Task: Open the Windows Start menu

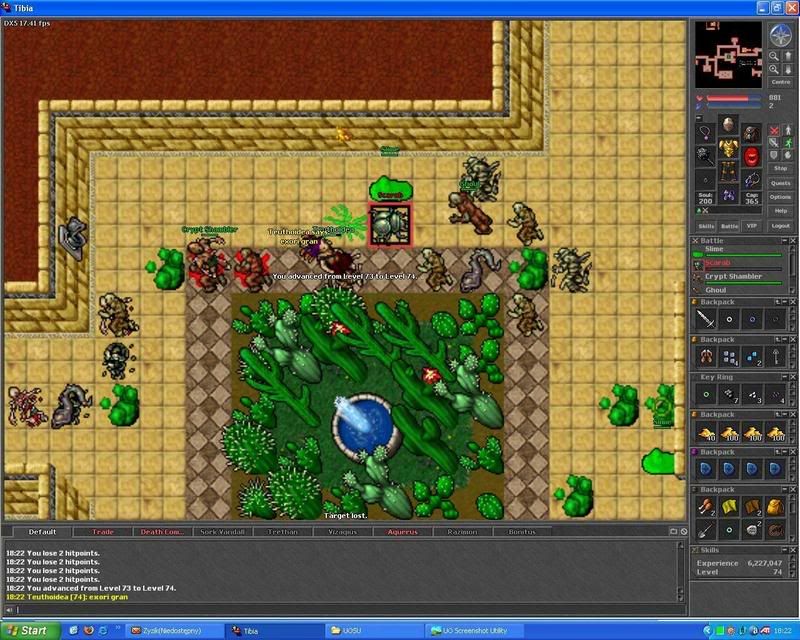Action: tap(29, 631)
